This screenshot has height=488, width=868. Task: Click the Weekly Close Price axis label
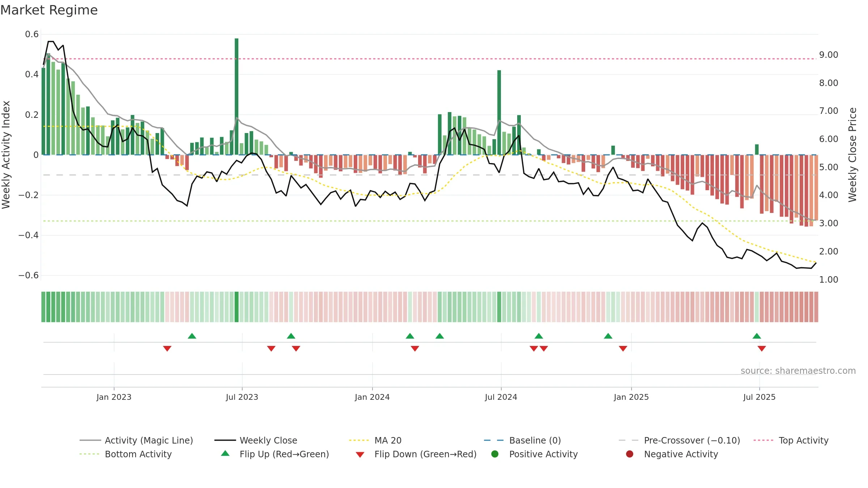coord(852,155)
